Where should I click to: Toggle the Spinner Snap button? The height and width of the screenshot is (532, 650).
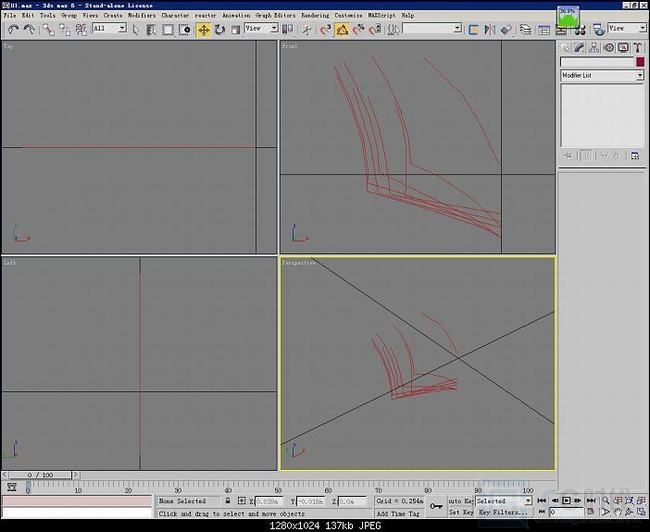(x=375, y=29)
